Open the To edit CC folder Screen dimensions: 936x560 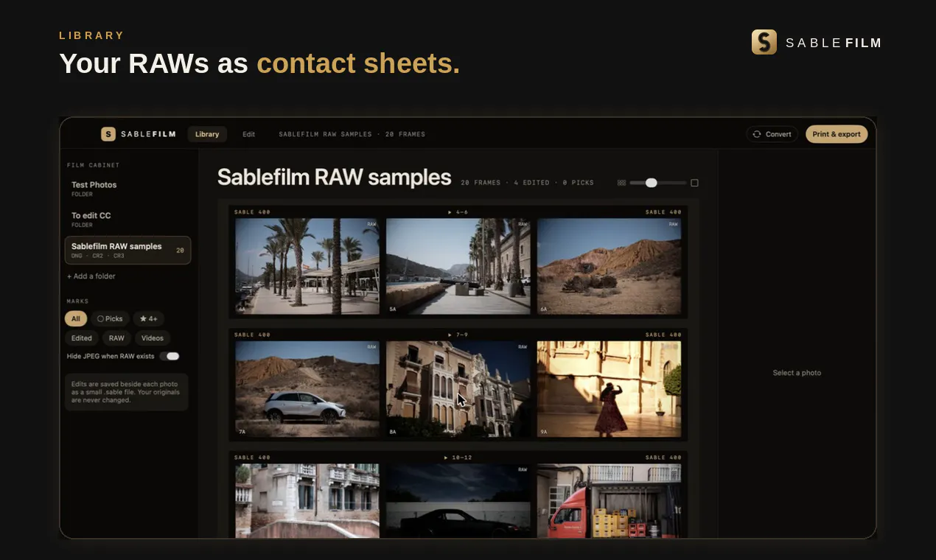click(x=127, y=219)
